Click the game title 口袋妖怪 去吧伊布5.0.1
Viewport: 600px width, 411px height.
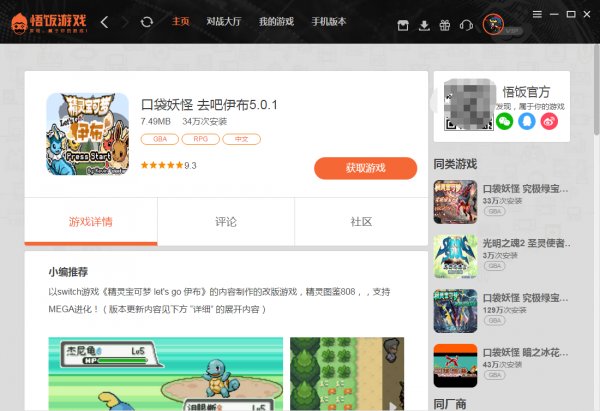pos(209,105)
